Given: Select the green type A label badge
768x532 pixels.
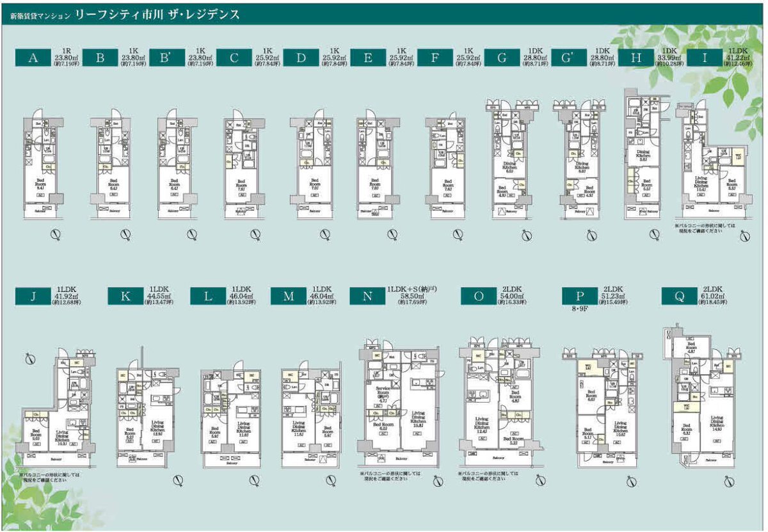Looking at the screenshot, I should click(35, 58).
